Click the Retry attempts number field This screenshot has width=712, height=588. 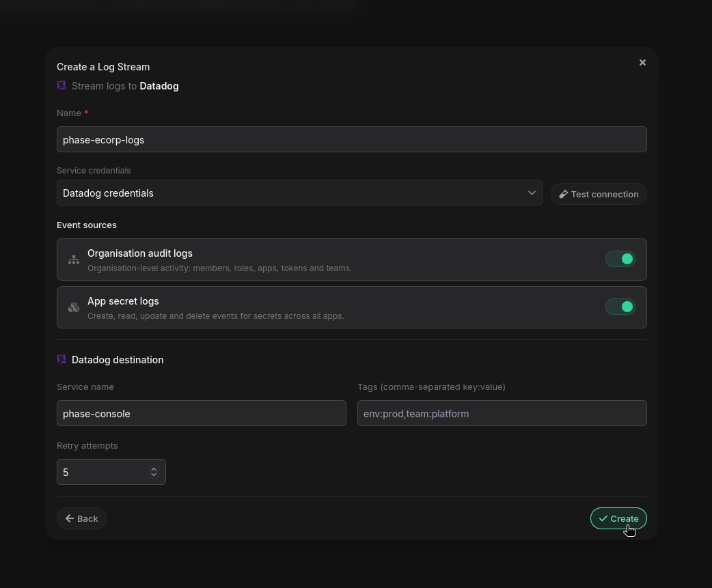[111, 472]
